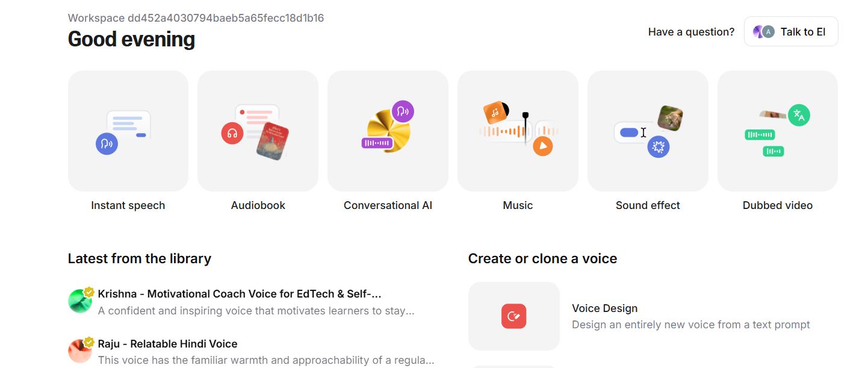Open the Instant speech card icon

[128, 131]
